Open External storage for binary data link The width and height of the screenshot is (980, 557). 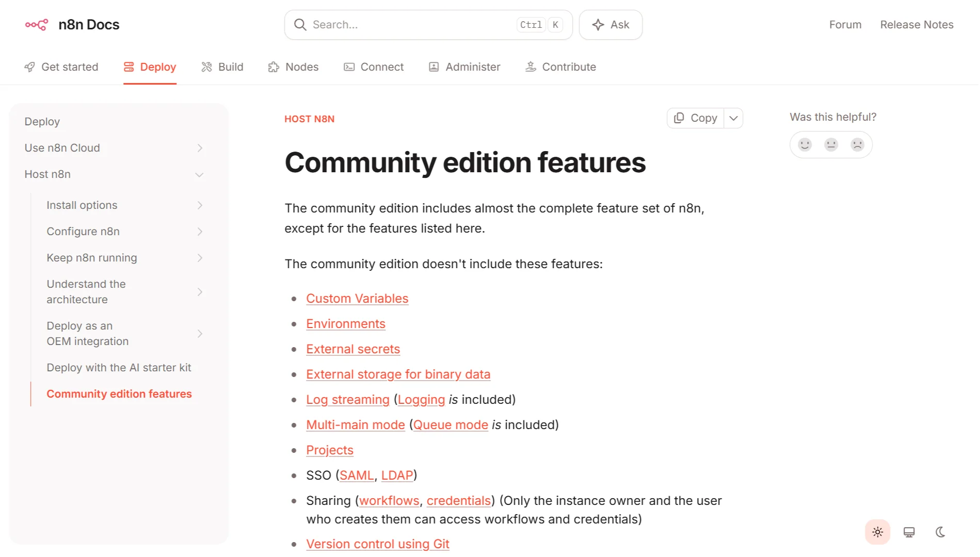(398, 374)
